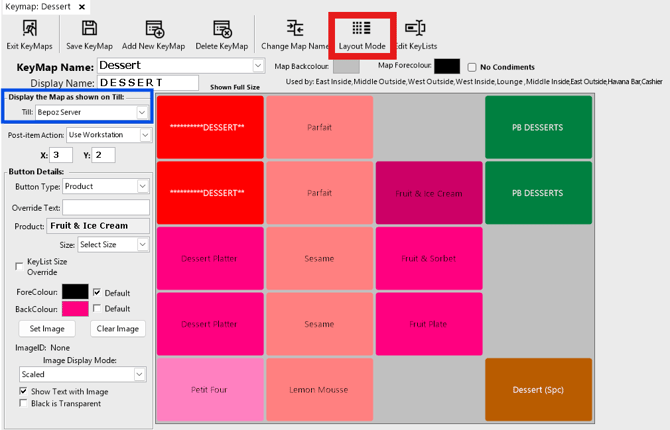Pick the BackColour pink swatch
This screenshot has width=670, height=430.
pos(75,309)
